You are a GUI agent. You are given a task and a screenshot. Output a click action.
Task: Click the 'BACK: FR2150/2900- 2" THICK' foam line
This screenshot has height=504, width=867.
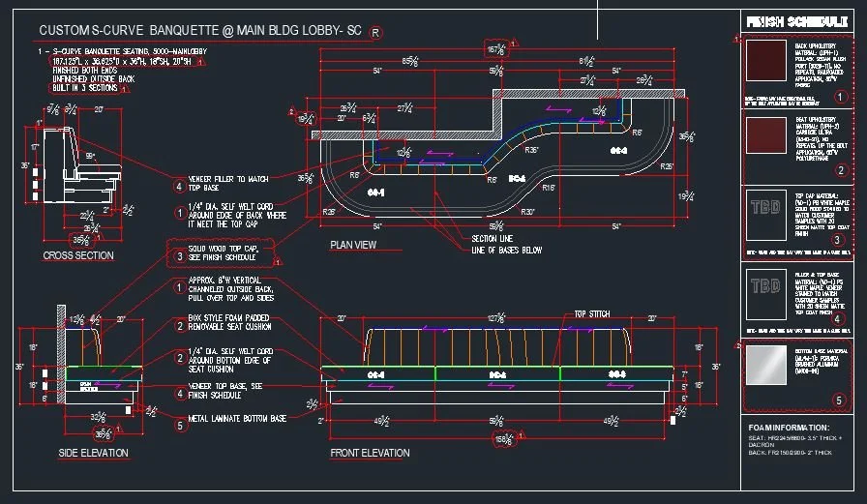click(791, 453)
